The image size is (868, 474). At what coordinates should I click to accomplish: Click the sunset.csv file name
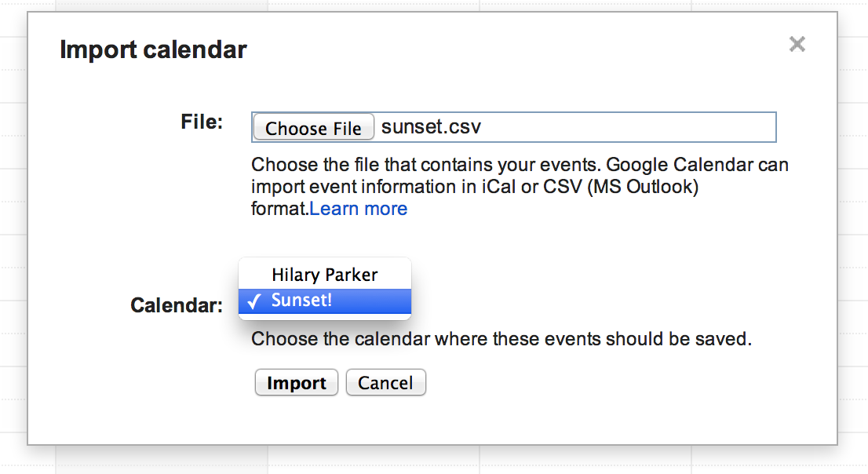(431, 127)
